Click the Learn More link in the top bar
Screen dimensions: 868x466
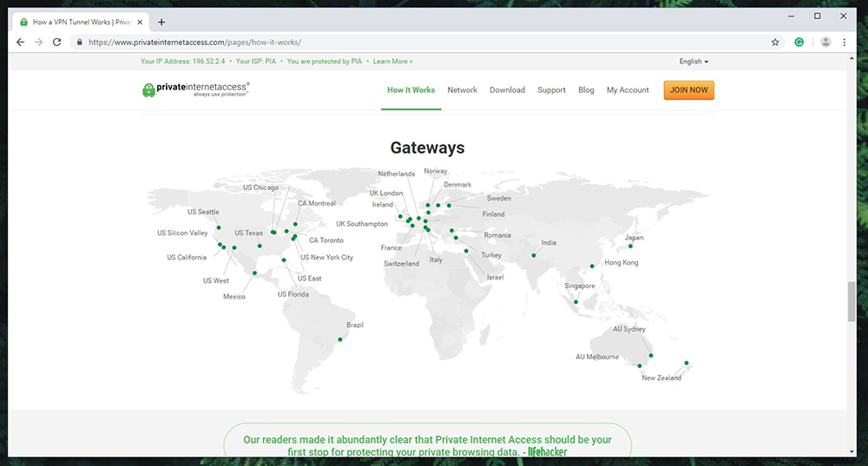click(392, 62)
